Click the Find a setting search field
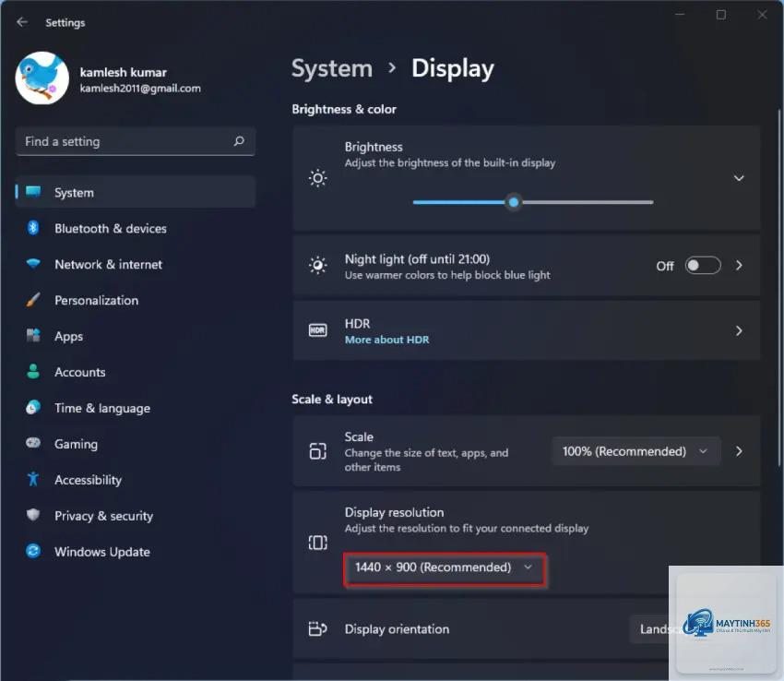 135,141
